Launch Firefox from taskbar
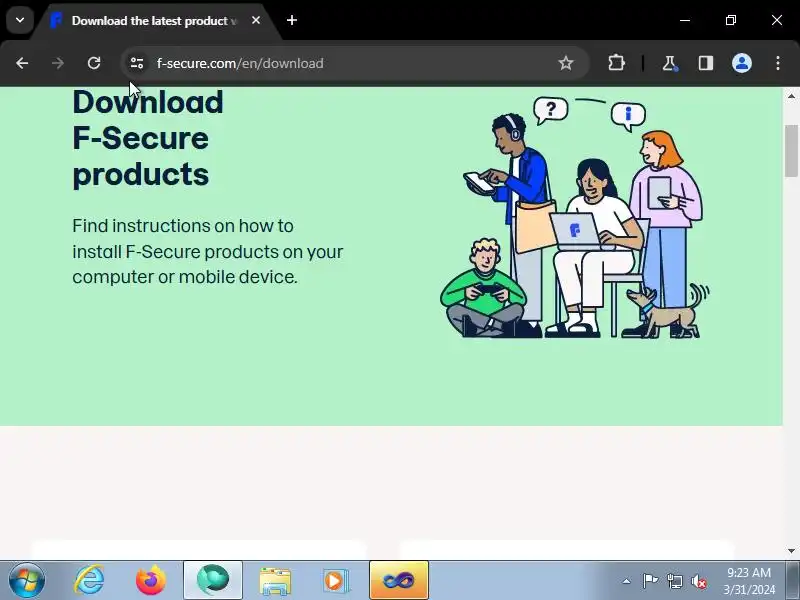This screenshot has width=800, height=600. coord(151,581)
